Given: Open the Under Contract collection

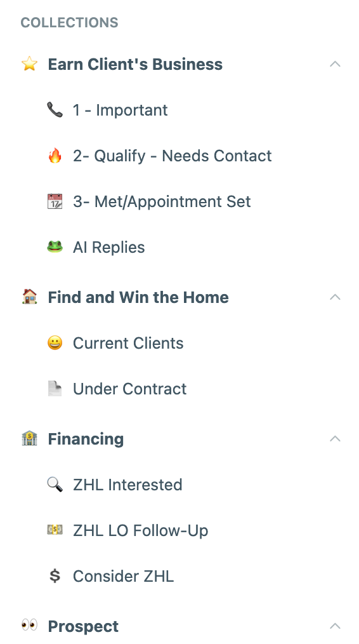Looking at the screenshot, I should [x=129, y=389].
